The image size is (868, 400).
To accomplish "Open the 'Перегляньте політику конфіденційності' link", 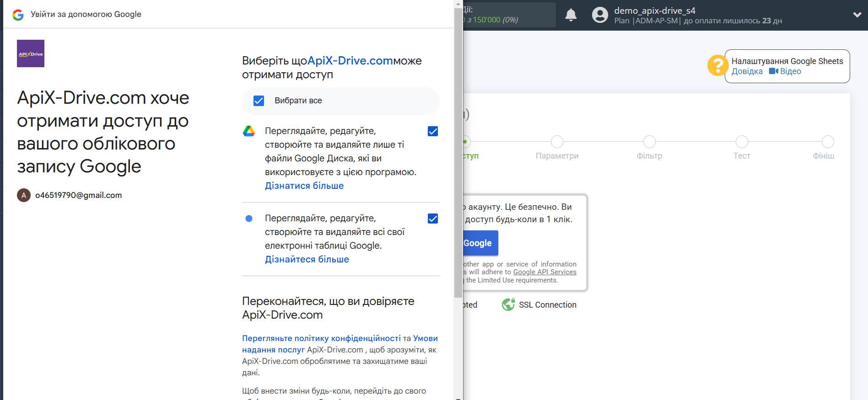I will [321, 338].
